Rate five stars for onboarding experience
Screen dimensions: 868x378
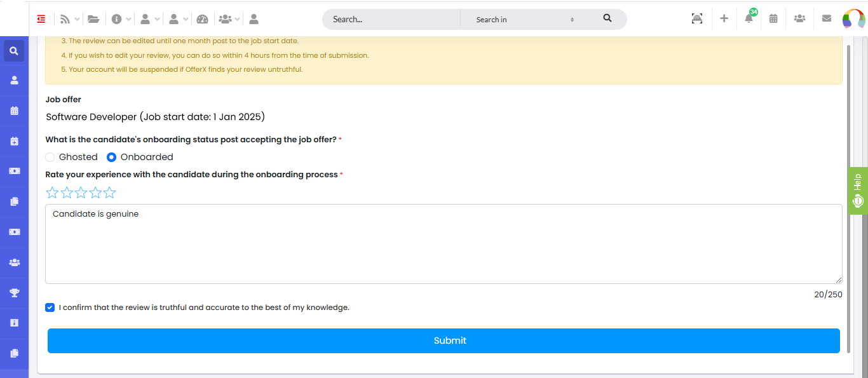(109, 192)
